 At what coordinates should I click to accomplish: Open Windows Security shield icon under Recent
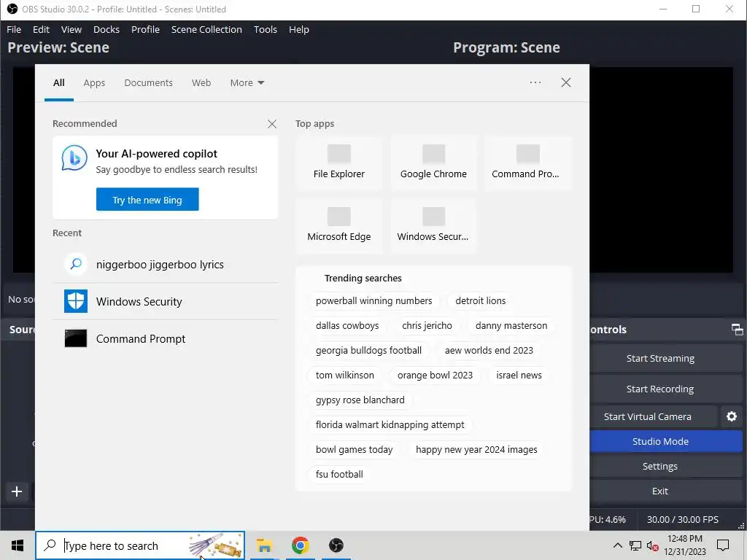click(76, 301)
